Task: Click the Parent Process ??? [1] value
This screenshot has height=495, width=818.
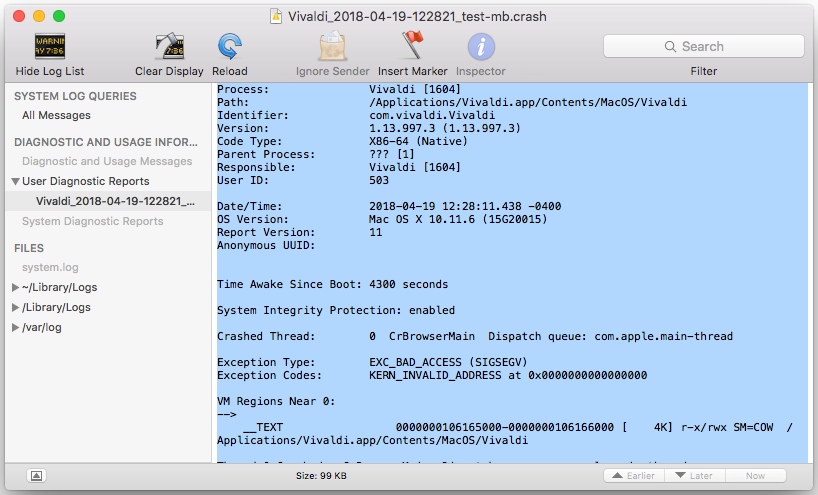Action: tap(392, 154)
